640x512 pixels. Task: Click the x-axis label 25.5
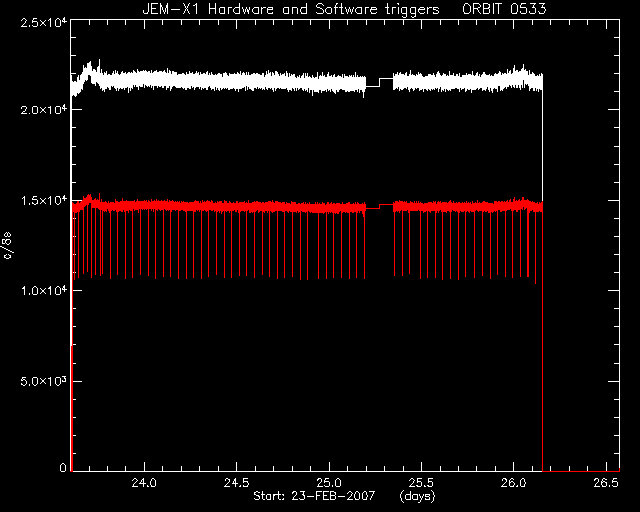point(421,483)
